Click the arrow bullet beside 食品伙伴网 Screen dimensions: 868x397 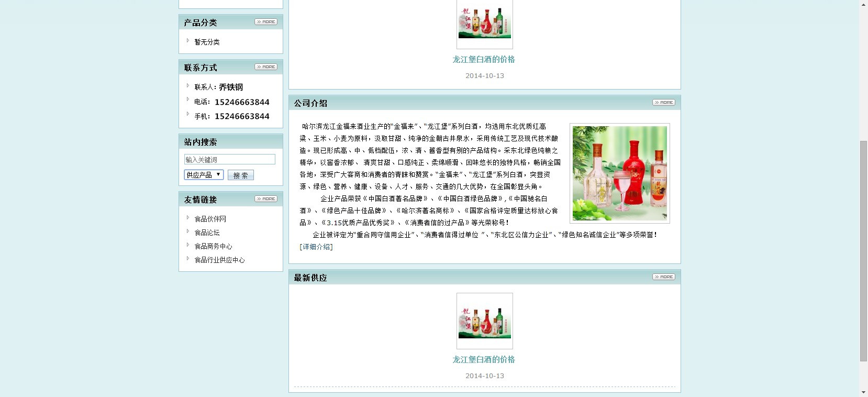coord(188,218)
